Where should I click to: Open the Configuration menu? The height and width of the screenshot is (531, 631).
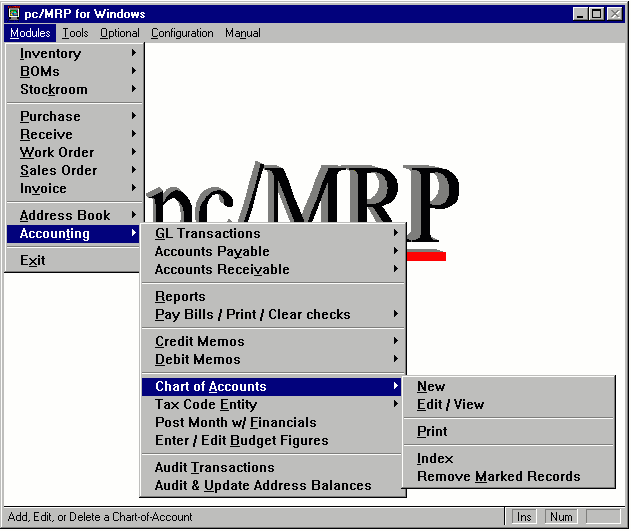click(x=182, y=33)
